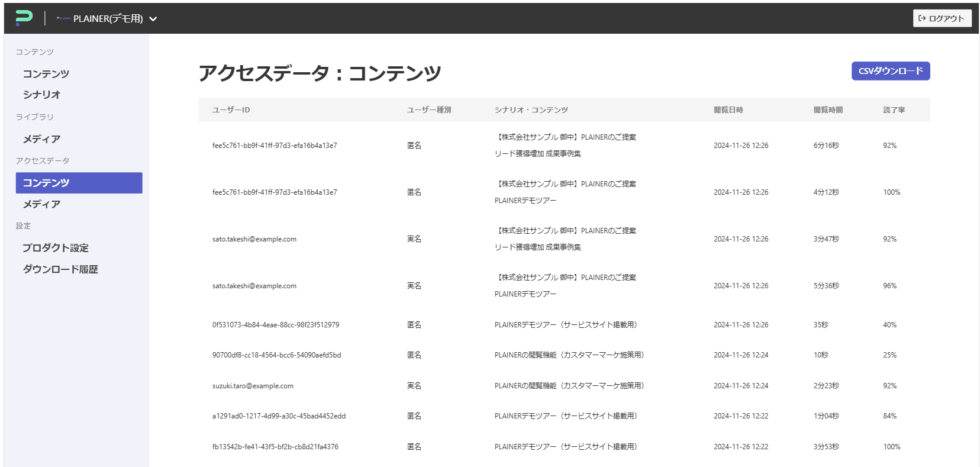The width and height of the screenshot is (980, 467).
Task: Click the 閲覧日時 column header
Action: tap(728, 110)
